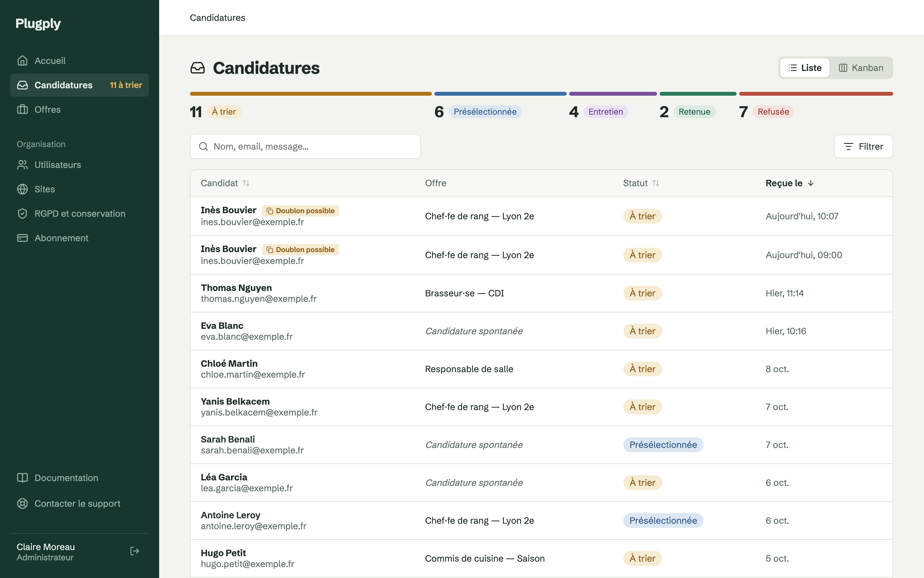Click the Documentation book icon
Image resolution: width=924 pixels, height=578 pixels.
pyautogui.click(x=22, y=478)
